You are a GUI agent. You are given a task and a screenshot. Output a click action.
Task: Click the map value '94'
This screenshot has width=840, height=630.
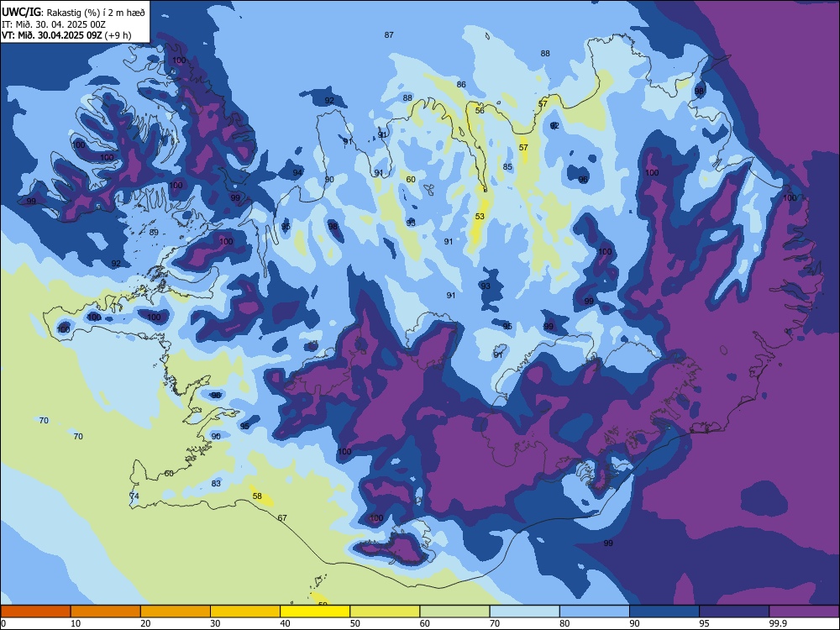(297, 172)
